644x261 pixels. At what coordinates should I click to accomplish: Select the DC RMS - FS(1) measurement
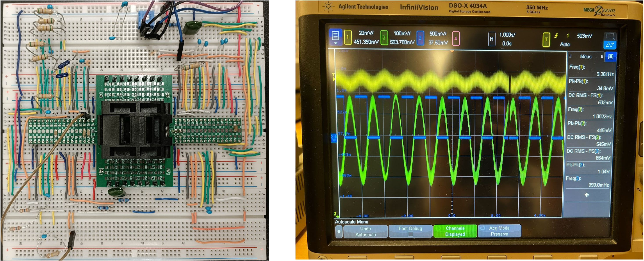[x=590, y=99]
